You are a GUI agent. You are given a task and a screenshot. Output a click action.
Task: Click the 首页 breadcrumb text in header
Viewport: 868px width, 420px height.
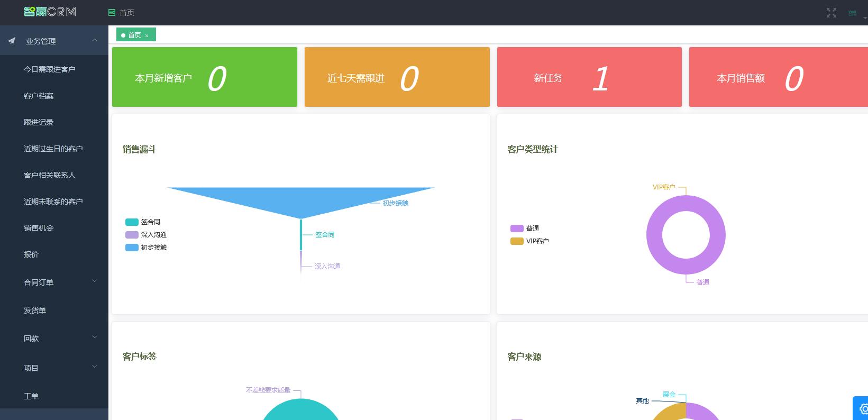click(127, 13)
